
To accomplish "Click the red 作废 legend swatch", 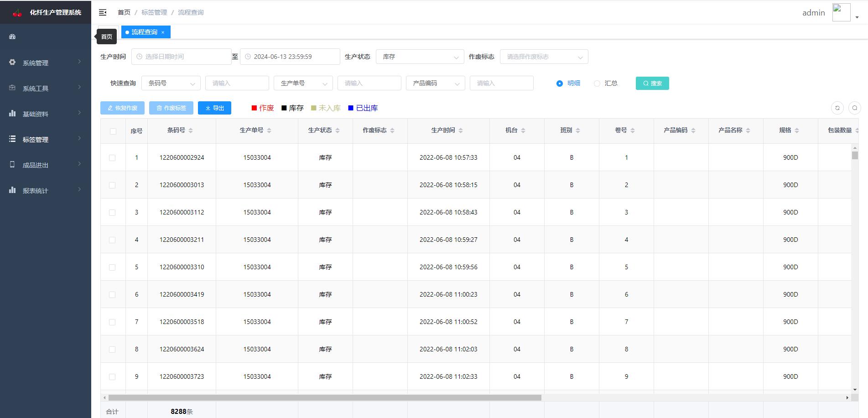I will click(254, 108).
